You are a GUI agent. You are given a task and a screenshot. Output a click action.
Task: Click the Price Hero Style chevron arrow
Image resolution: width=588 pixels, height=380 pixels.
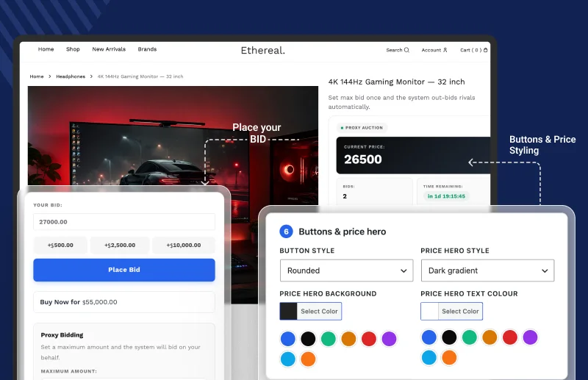tap(545, 270)
